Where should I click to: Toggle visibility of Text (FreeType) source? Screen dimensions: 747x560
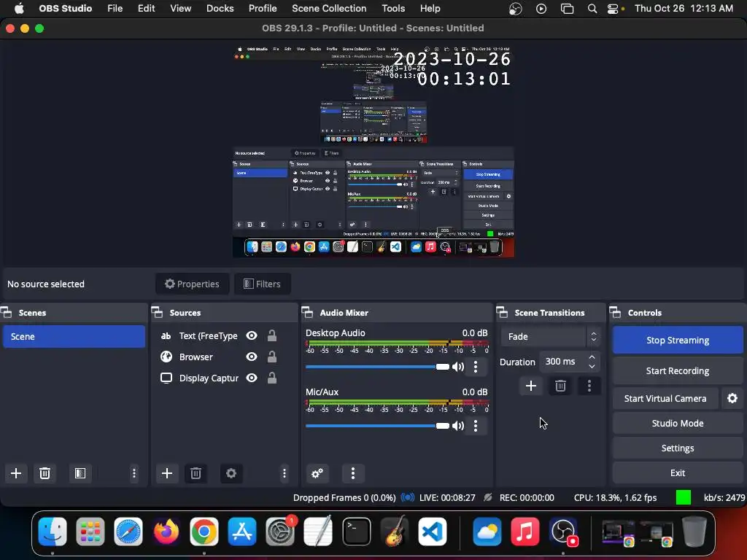pyautogui.click(x=252, y=335)
